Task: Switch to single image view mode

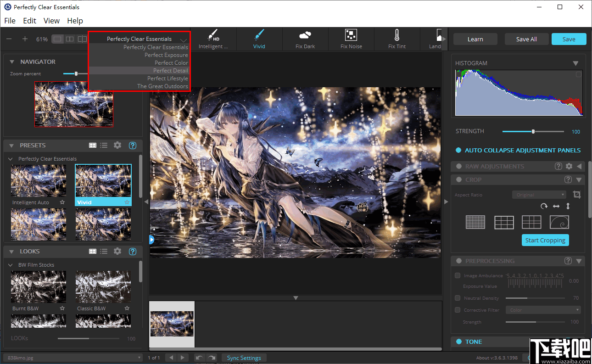Action: (57, 39)
